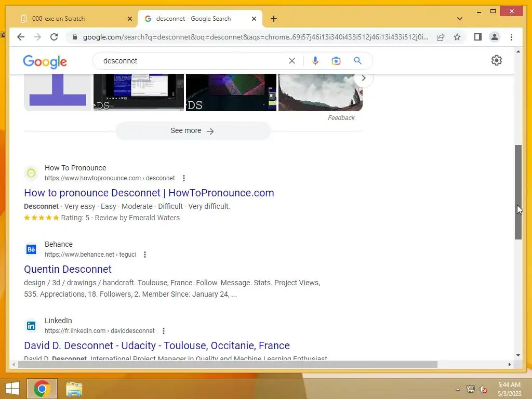Click the scroll down arrow
Image resolution: width=532 pixels, height=399 pixels.
click(x=518, y=355)
